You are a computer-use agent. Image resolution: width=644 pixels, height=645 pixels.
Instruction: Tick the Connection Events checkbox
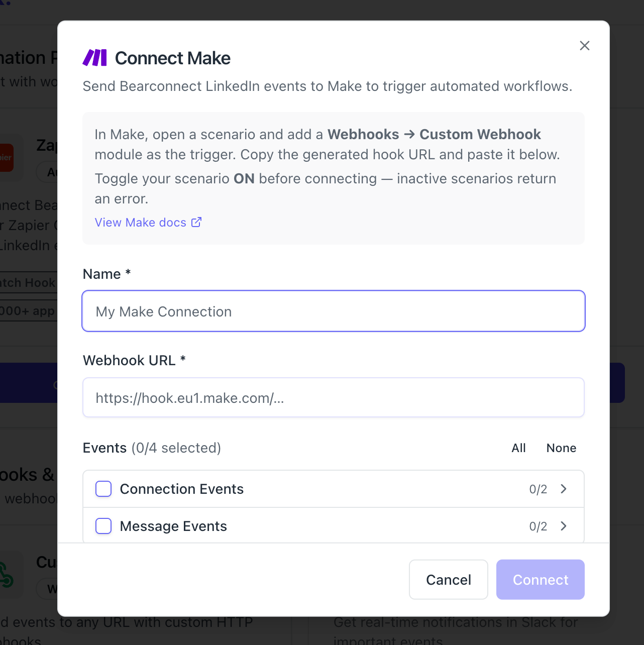[103, 489]
